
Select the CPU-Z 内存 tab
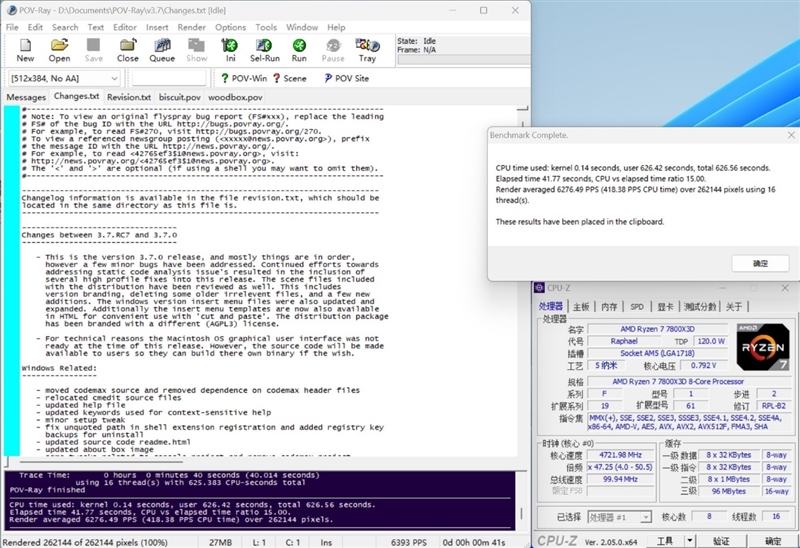click(609, 306)
